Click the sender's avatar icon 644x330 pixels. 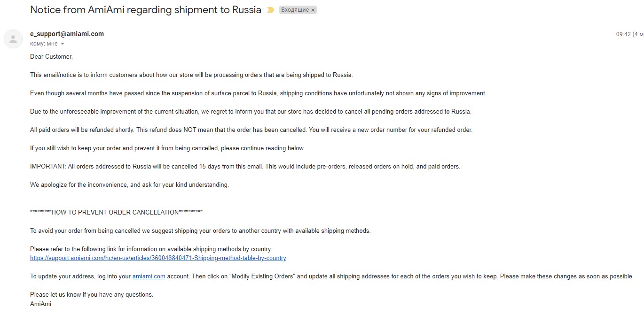coord(13,39)
